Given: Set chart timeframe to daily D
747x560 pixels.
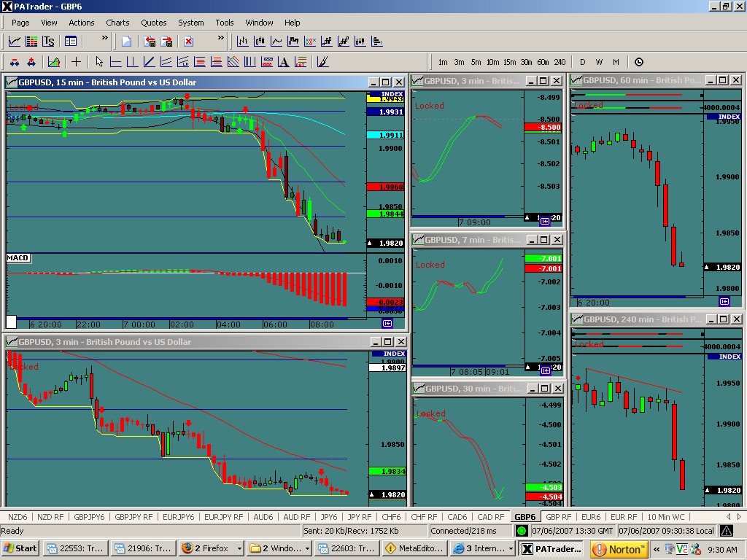Looking at the screenshot, I should point(583,62).
